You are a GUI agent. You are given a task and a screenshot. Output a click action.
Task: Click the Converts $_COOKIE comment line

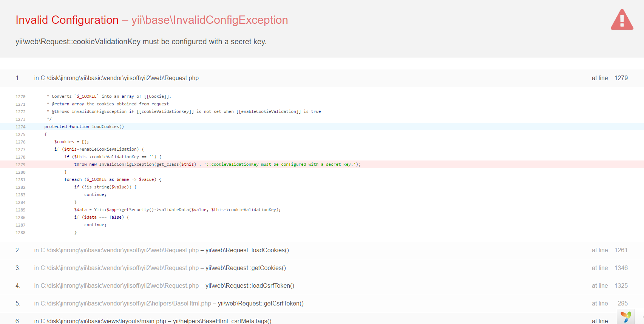coord(109,96)
